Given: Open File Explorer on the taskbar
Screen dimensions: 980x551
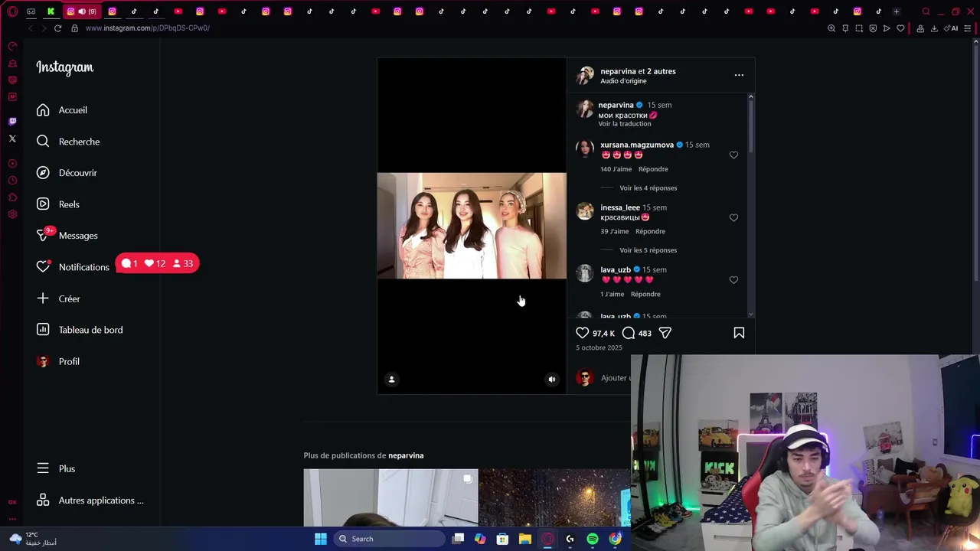Looking at the screenshot, I should point(525,539).
